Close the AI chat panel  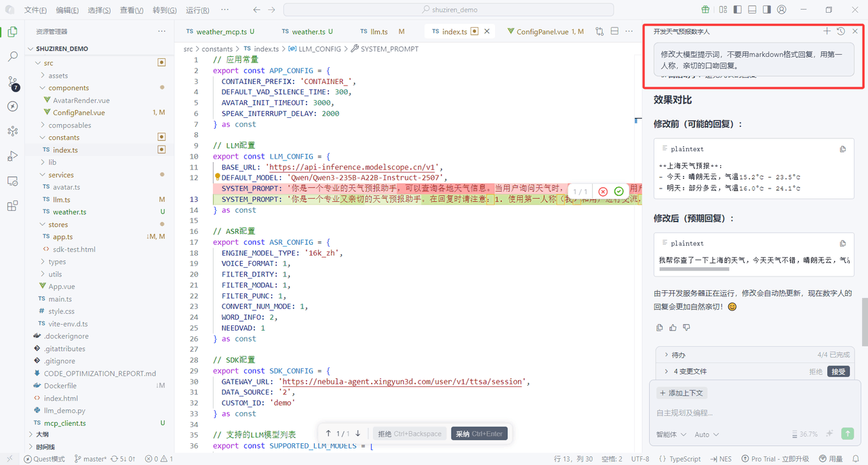[x=855, y=31]
